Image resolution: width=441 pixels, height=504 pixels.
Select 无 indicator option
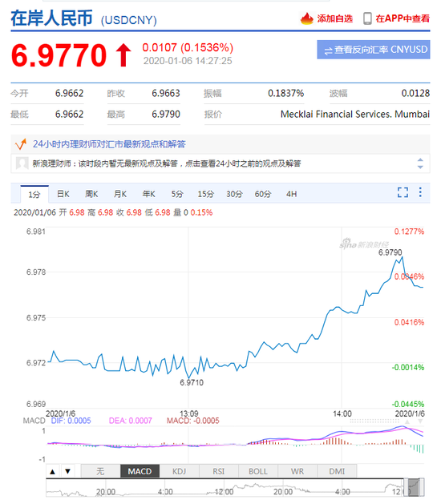click(100, 471)
